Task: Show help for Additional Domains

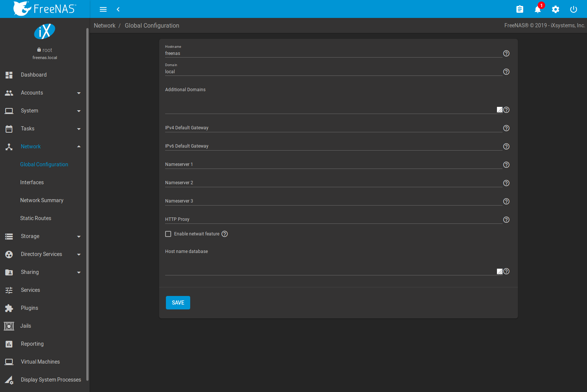Action: tap(506, 110)
